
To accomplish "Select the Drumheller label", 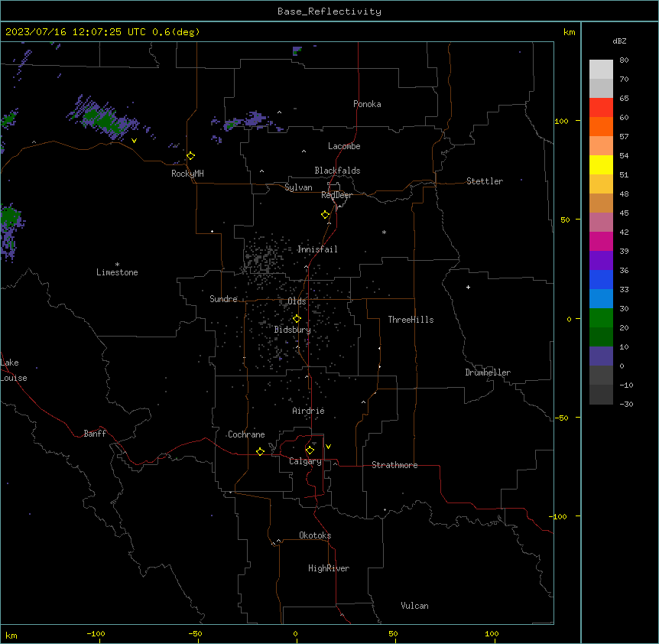I will pyautogui.click(x=488, y=372).
